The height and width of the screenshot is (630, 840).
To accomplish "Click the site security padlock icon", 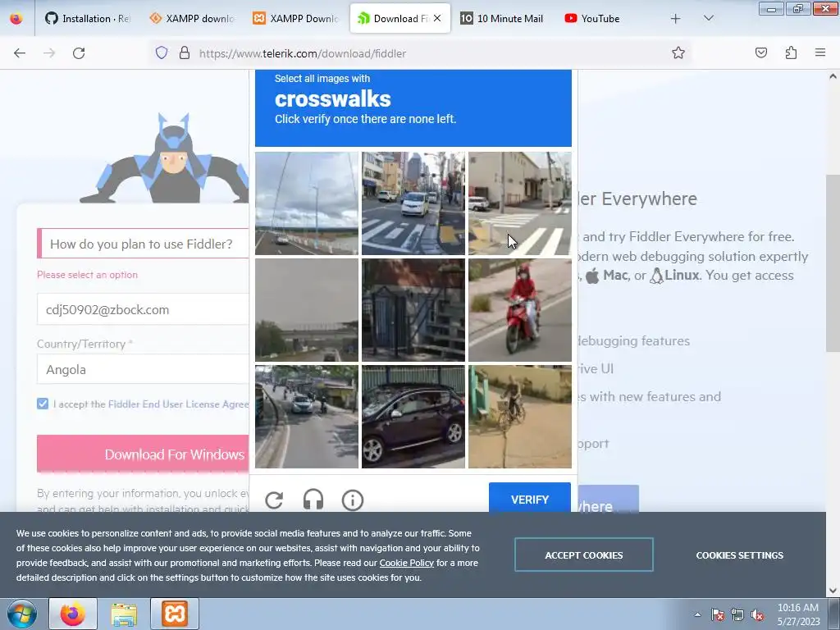I will (185, 53).
